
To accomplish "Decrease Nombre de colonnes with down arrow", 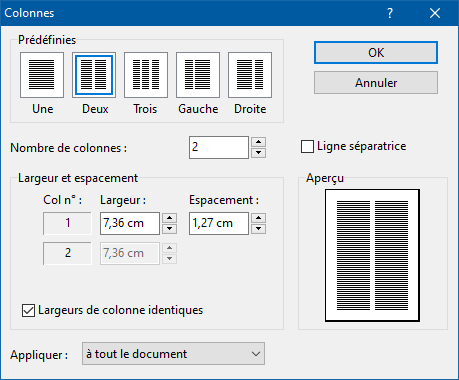I will [x=259, y=153].
